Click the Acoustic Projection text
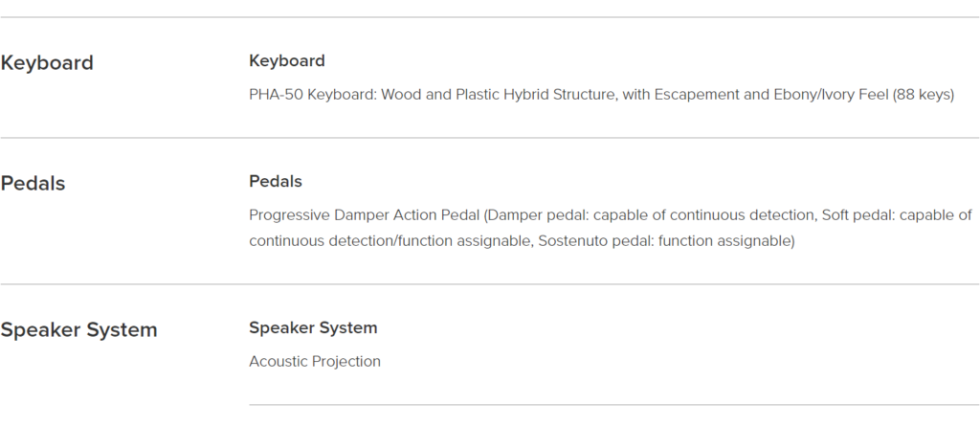 coord(314,362)
